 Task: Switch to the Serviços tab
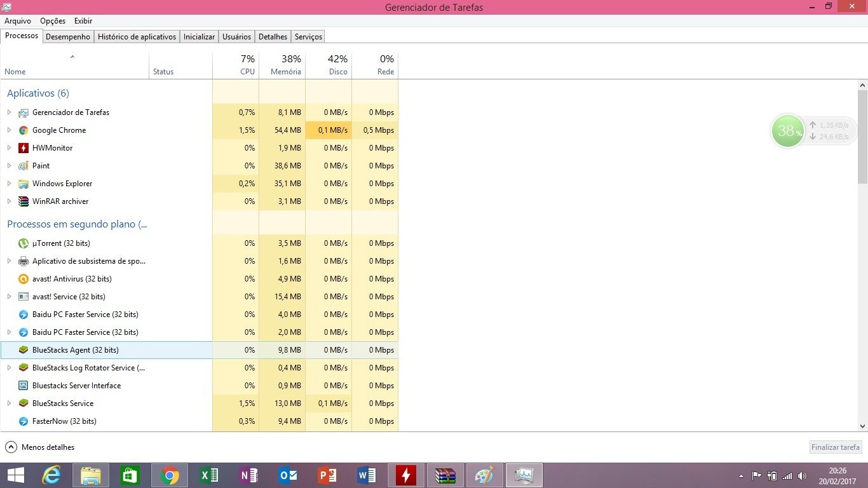(308, 37)
